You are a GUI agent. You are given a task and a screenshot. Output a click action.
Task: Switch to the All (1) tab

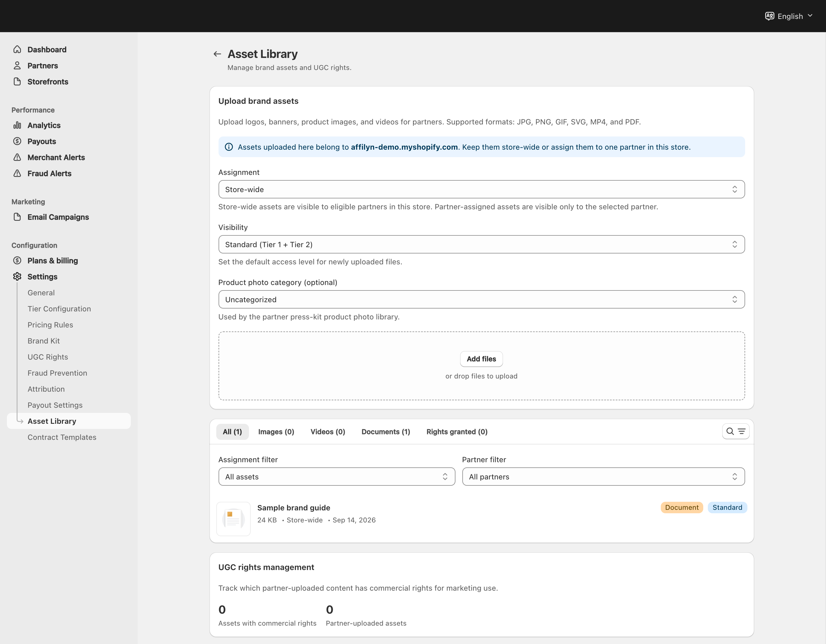click(x=232, y=432)
